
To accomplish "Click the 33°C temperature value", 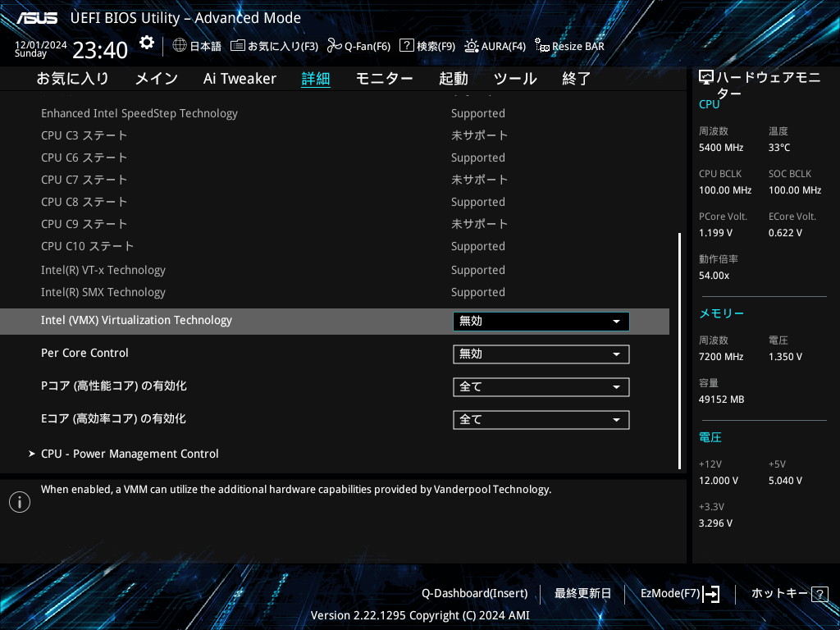I will (x=779, y=148).
